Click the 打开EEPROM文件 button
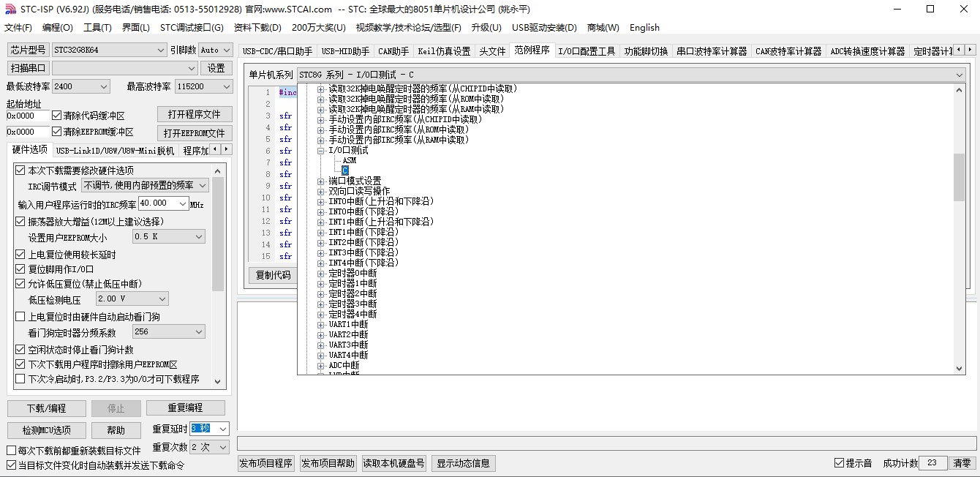 [195, 133]
